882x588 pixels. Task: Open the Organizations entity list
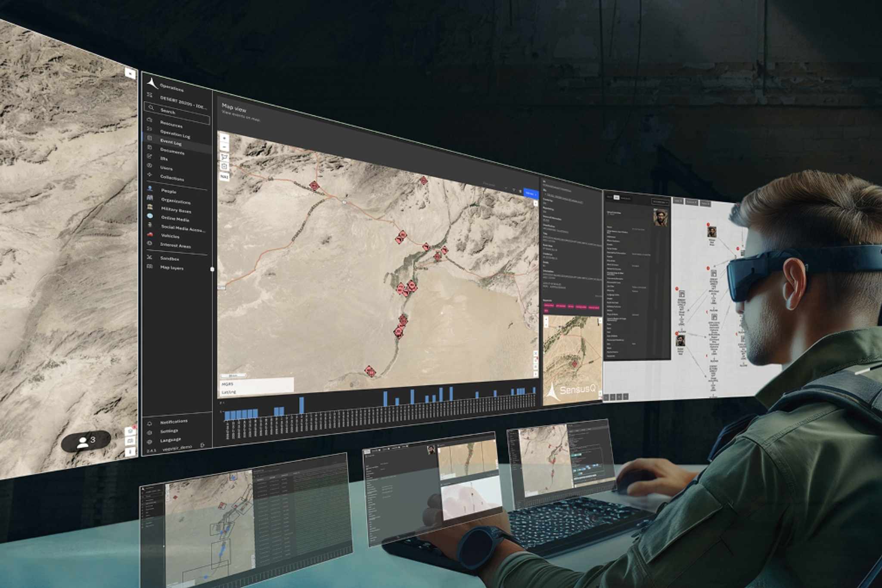pyautogui.click(x=175, y=201)
